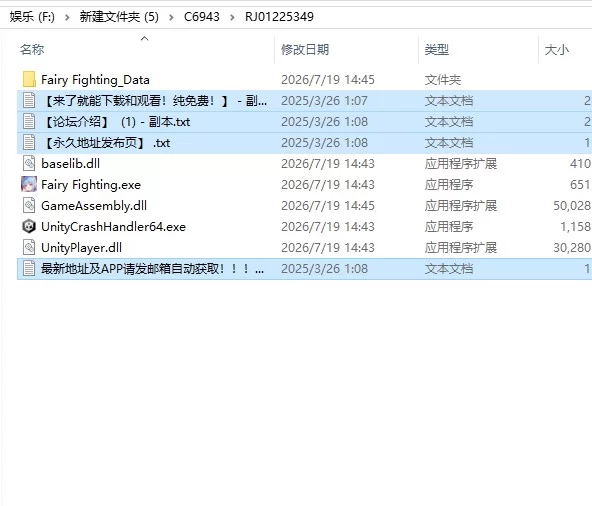Click GameAssembly.dll date 2026/7/19 14:45
The width and height of the screenshot is (592, 506).
click(x=328, y=206)
